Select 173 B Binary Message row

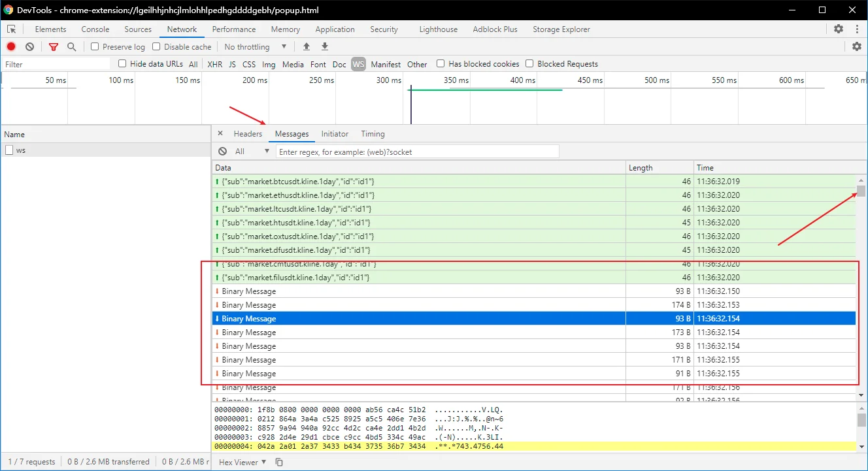(534, 333)
